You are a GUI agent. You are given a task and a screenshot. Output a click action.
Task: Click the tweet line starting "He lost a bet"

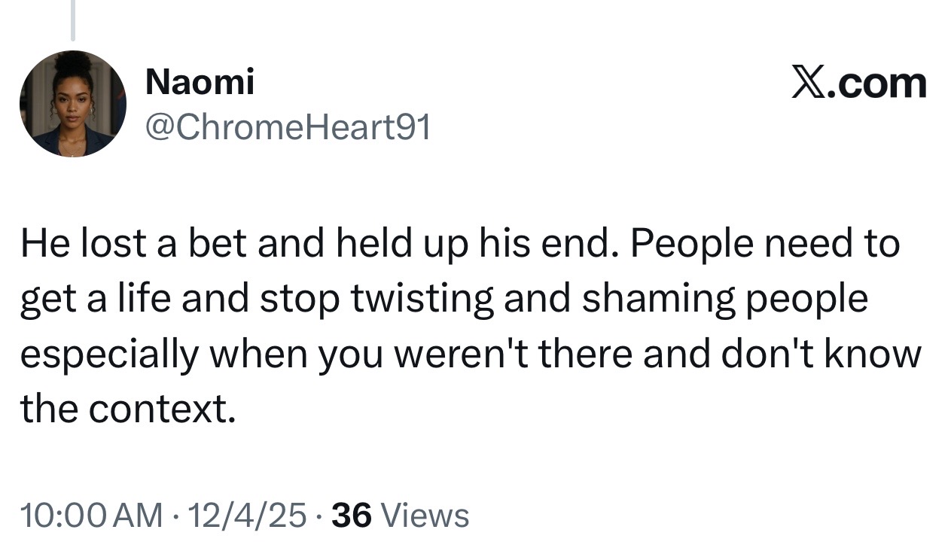click(459, 244)
